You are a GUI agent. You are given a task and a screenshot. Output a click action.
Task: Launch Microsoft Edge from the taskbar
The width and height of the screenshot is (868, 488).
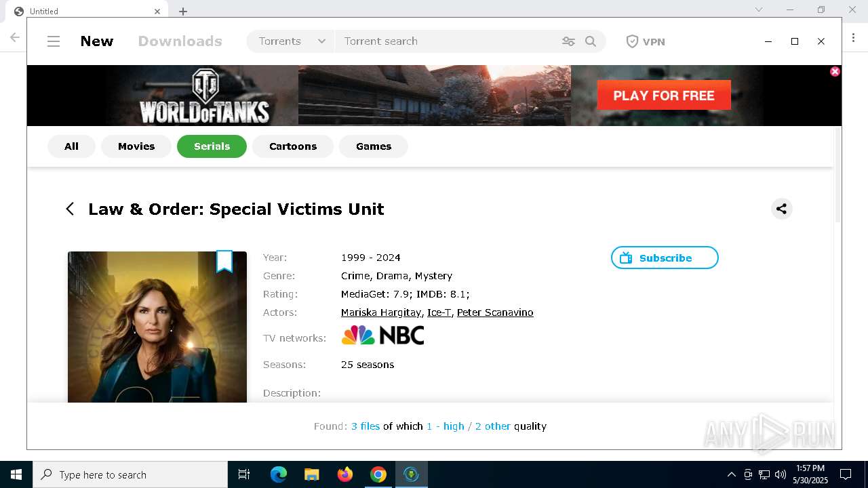(279, 474)
